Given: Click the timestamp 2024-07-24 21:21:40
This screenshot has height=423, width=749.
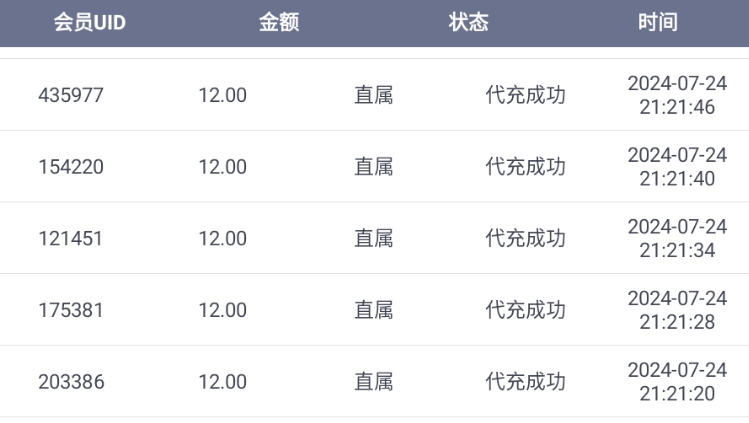Looking at the screenshot, I should [677, 167].
